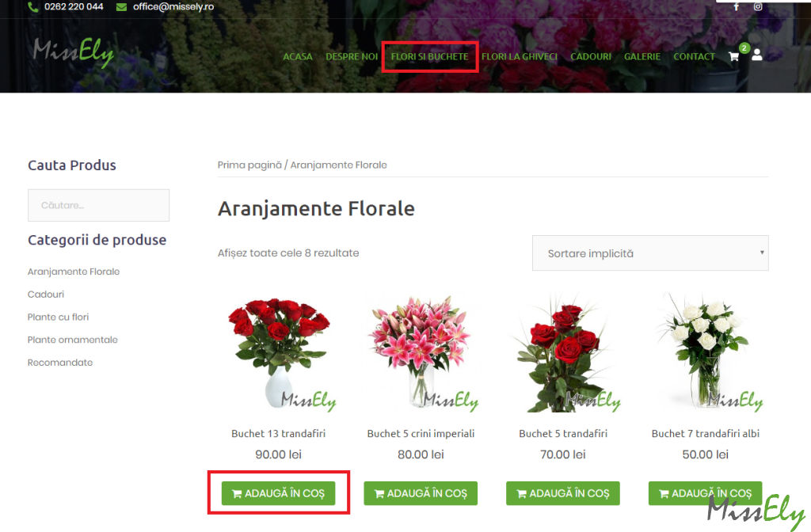
Task: Click the Buchet 5 trandafiri product title
Action: click(563, 434)
